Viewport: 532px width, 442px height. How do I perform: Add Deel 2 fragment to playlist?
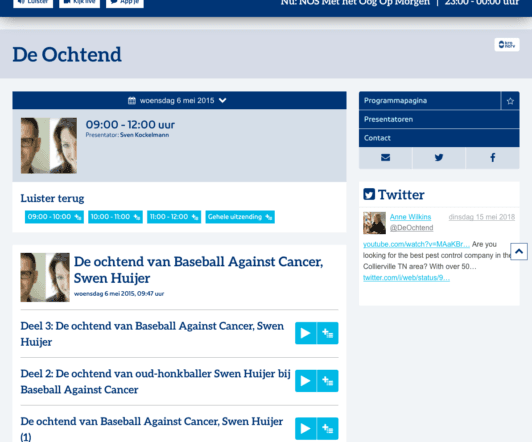[327, 381]
